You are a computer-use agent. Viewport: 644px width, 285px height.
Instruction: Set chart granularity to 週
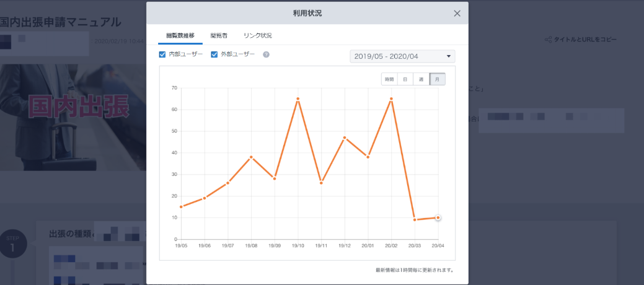pyautogui.click(x=421, y=79)
